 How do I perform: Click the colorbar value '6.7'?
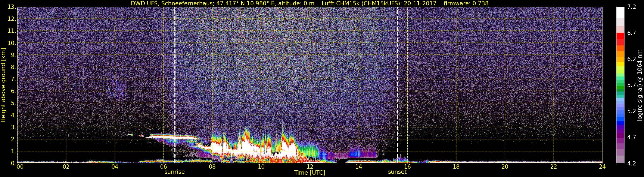click(632, 33)
